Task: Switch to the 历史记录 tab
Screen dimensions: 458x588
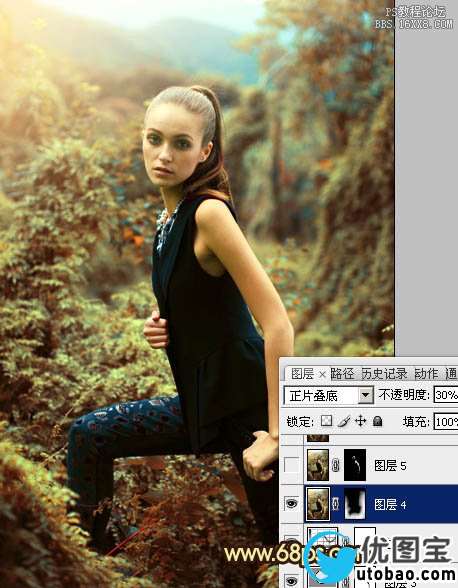Action: (x=384, y=374)
